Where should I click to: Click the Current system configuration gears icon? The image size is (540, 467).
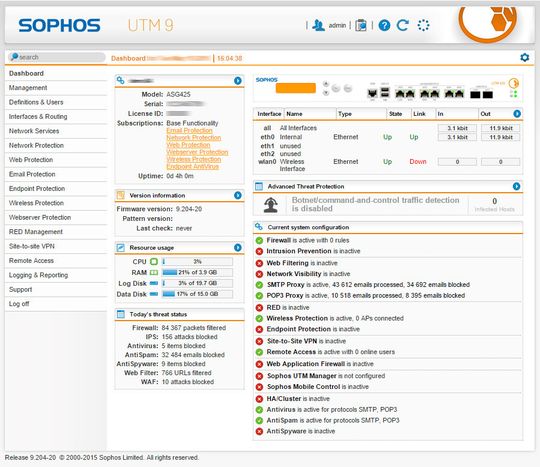click(x=259, y=227)
